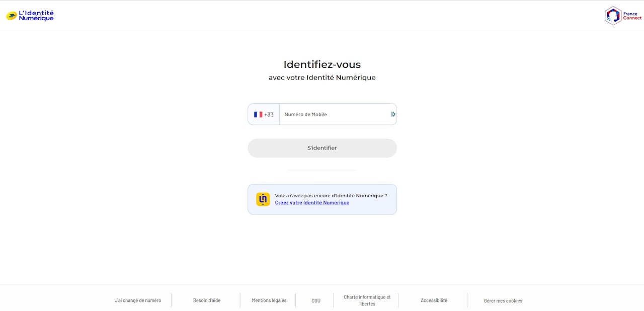Follow the Créez votre Identité Numérique link
Screen dimensions: 644x311
pos(312,203)
